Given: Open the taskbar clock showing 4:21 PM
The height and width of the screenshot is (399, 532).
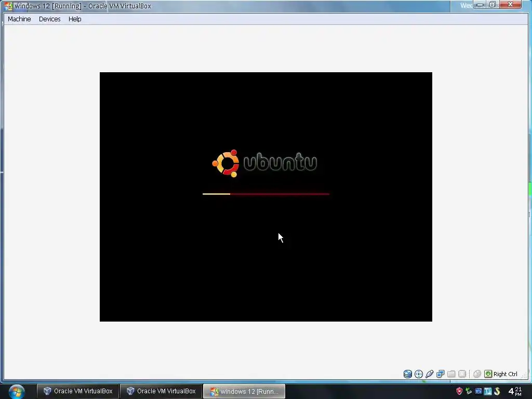Looking at the screenshot, I should pos(515,391).
